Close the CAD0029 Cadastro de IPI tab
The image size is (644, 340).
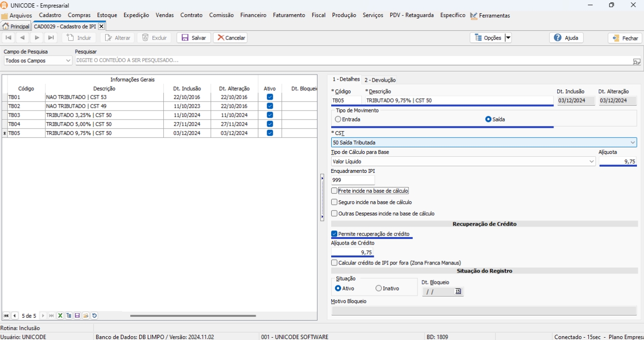101,26
